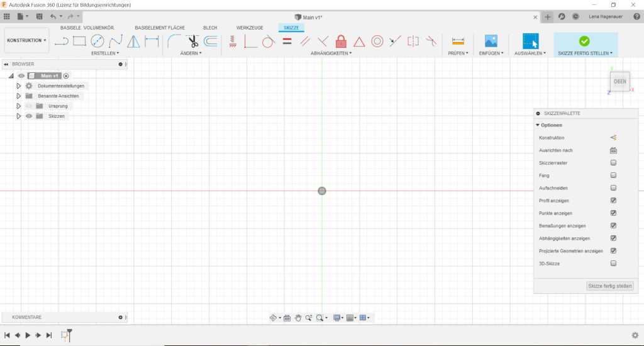Select the sketch marker in timeline
This screenshot has width=644, height=346.
[65, 335]
